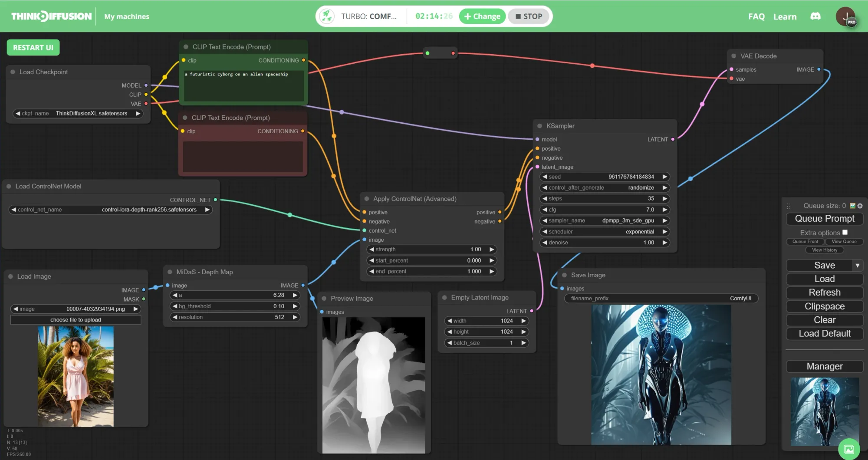Click the profile avatar with PRO badge
Image resolution: width=868 pixels, height=460 pixels.
click(845, 16)
